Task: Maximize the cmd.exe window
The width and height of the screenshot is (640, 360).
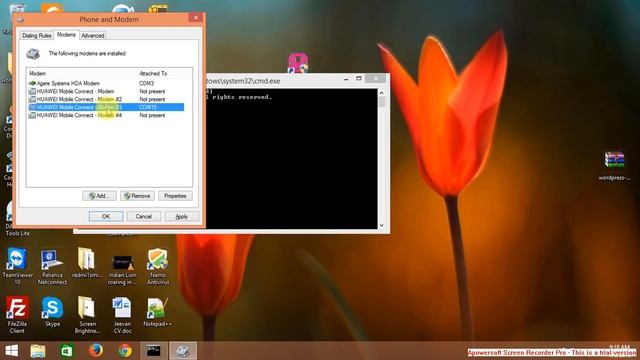Action: click(x=359, y=79)
